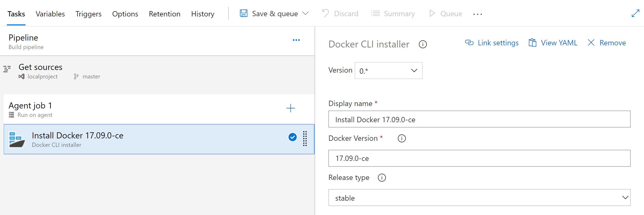Open the task Version 0.* dropdown

pos(388,71)
